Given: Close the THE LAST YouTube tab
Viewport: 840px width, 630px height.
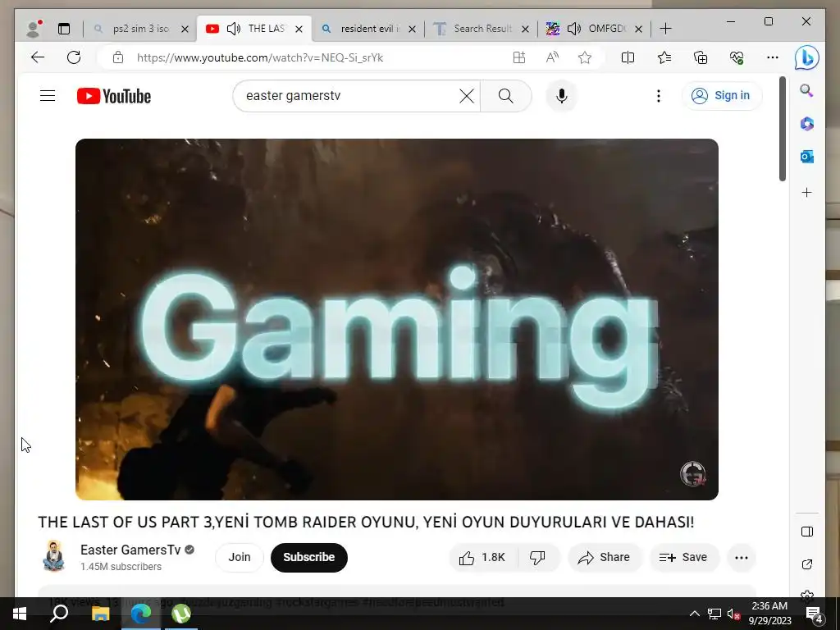Looking at the screenshot, I should coord(299,29).
